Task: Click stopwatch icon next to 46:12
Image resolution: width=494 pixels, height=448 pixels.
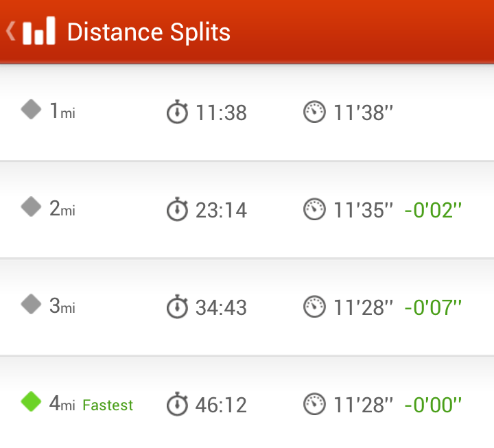Action: click(178, 404)
